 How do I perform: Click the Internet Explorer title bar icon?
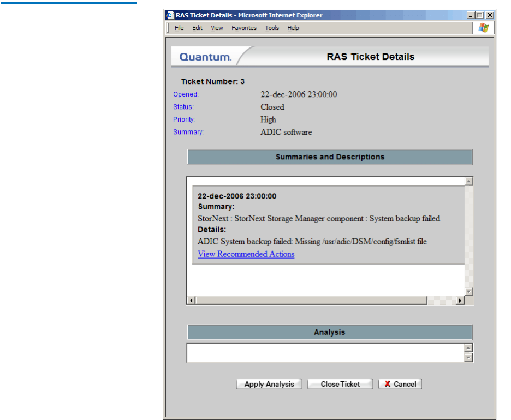pos(170,15)
